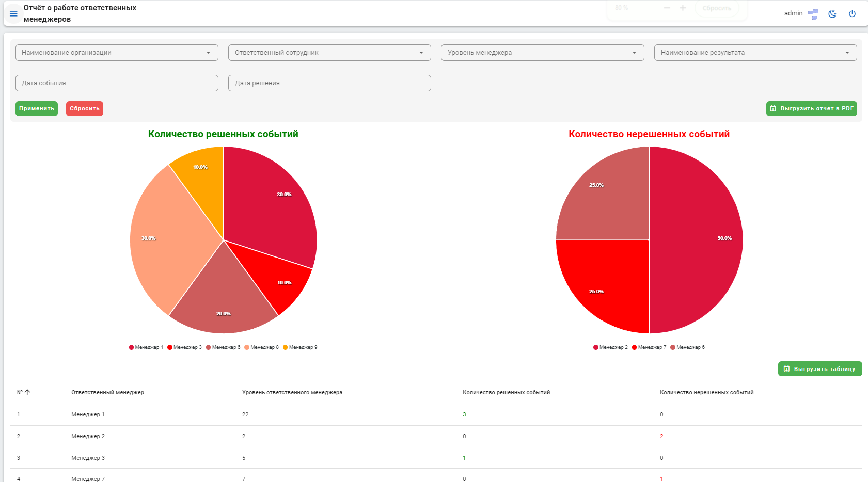This screenshot has width=868, height=482.
Task: Expand Уровень менеджера dropdown
Action: tap(543, 53)
